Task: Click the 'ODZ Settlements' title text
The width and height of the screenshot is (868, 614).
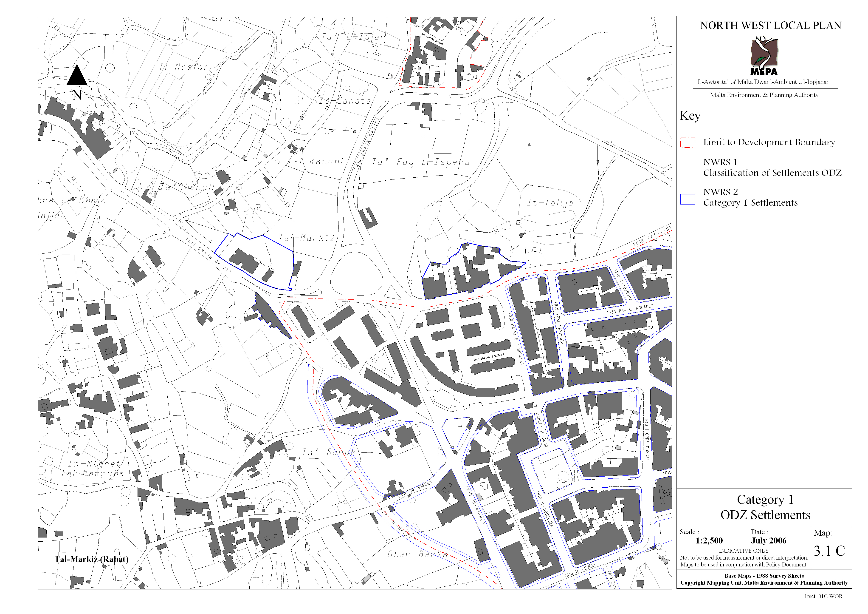Action: 765,515
